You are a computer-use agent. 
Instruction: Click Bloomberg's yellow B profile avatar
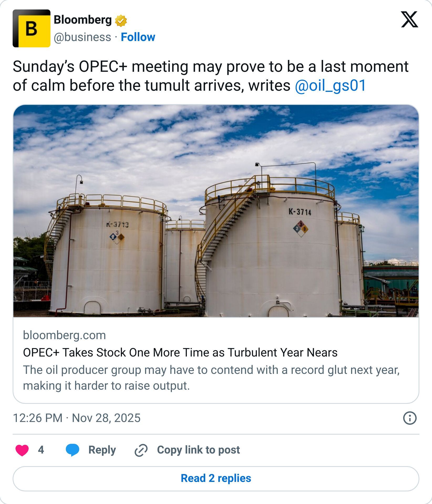(32, 28)
